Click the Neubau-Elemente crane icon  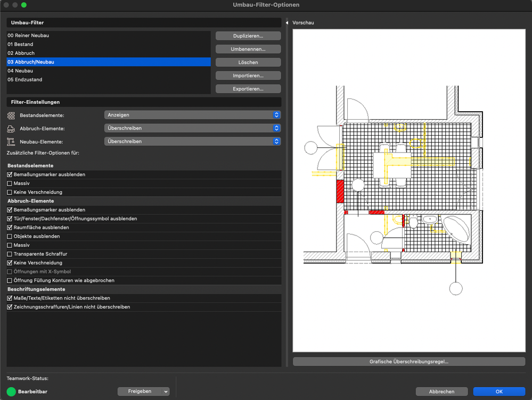(x=11, y=142)
